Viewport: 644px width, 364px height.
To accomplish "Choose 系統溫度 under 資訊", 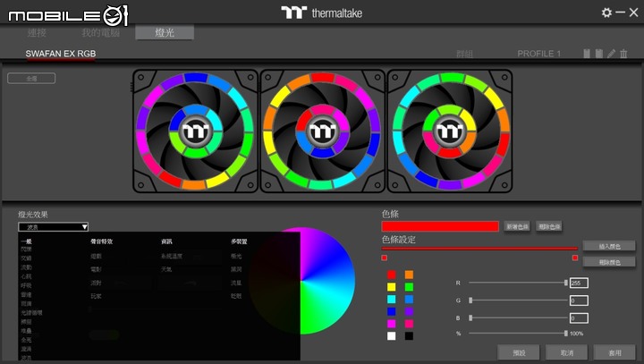I will pyautogui.click(x=171, y=256).
